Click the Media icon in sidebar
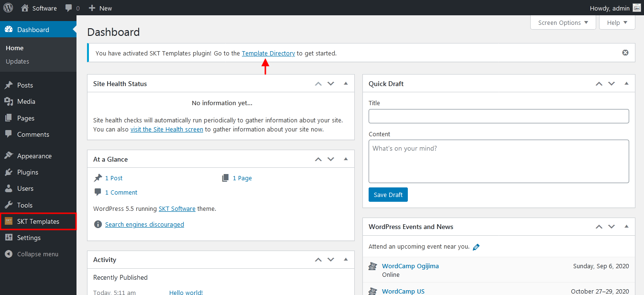 (x=9, y=101)
